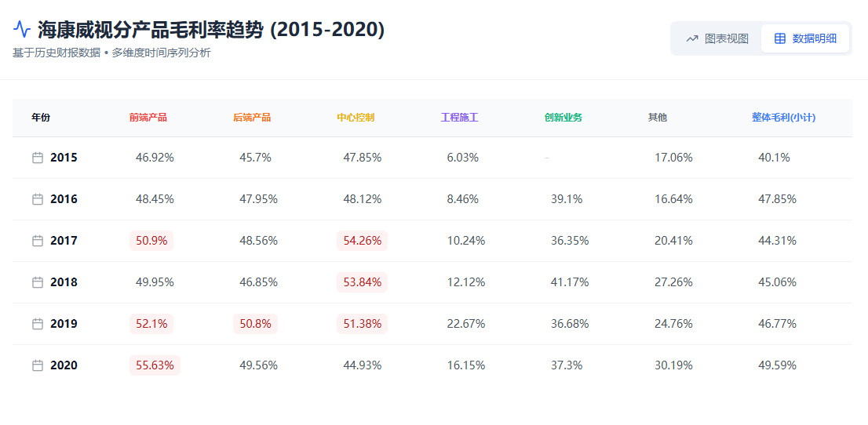Click the calendar icon in the 2019 row
Image resolution: width=868 pixels, height=425 pixels.
tap(38, 324)
